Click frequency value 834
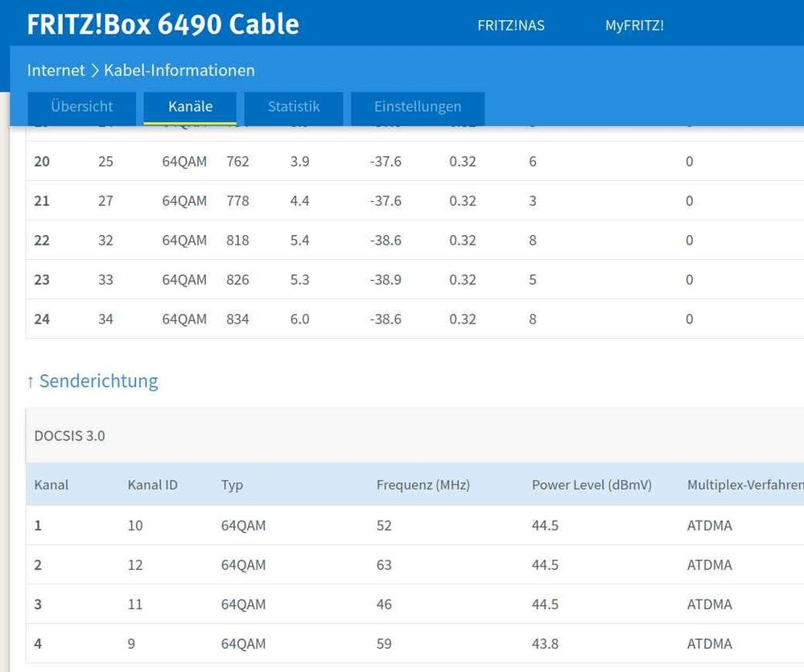 pos(237,320)
